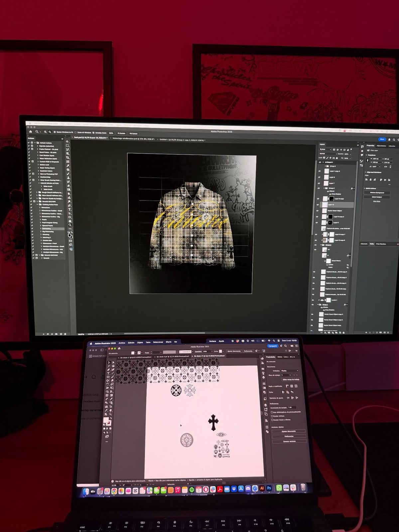Open WhatsApp from the Dock
The width and height of the screenshot is (399, 532).
click(x=279, y=488)
